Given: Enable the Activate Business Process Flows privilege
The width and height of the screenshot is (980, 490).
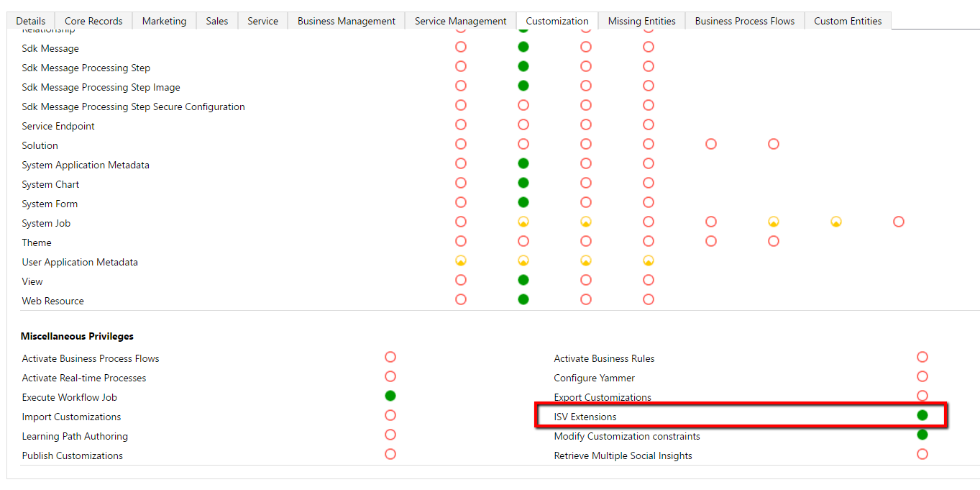Looking at the screenshot, I should coord(390,358).
